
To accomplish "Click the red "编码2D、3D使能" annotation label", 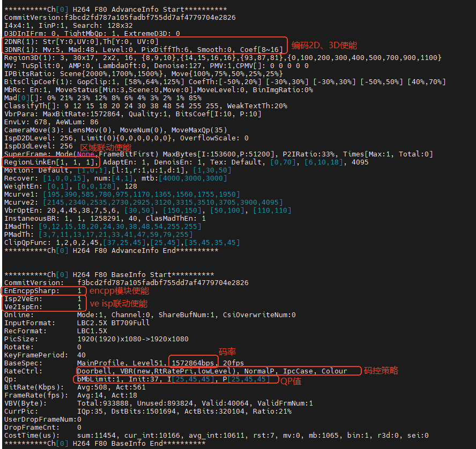I will tap(324, 46).
